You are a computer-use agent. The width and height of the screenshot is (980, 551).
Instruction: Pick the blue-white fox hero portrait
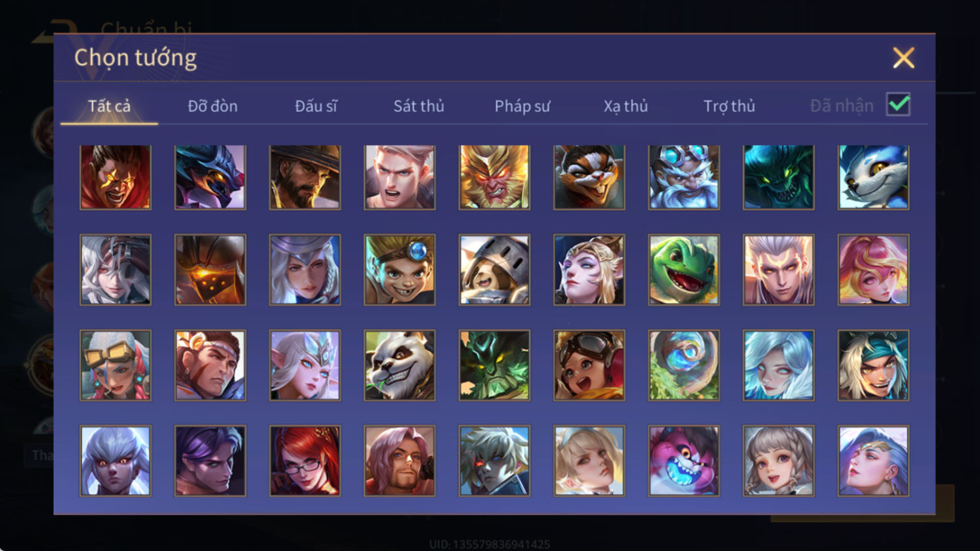click(873, 177)
